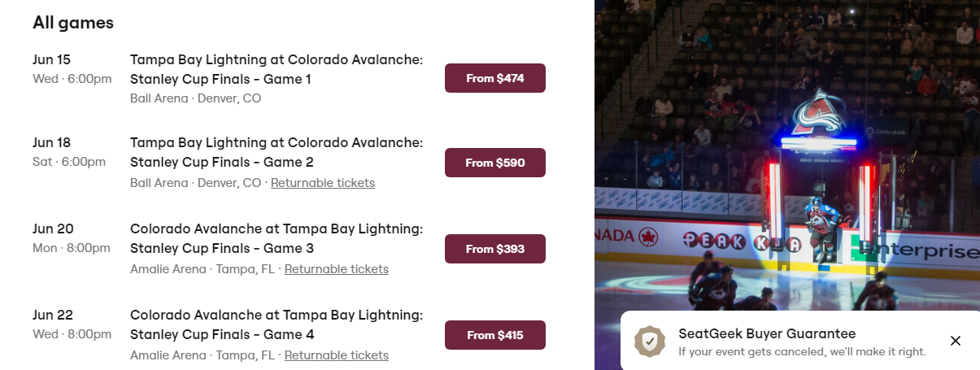Select the From $415 ticket button
980x370 pixels.
494,335
